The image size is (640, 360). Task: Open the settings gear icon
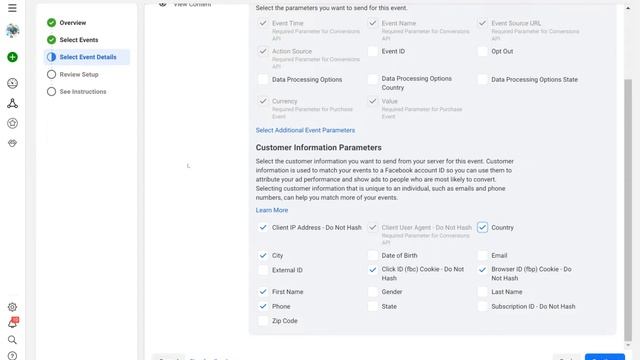click(x=12, y=307)
